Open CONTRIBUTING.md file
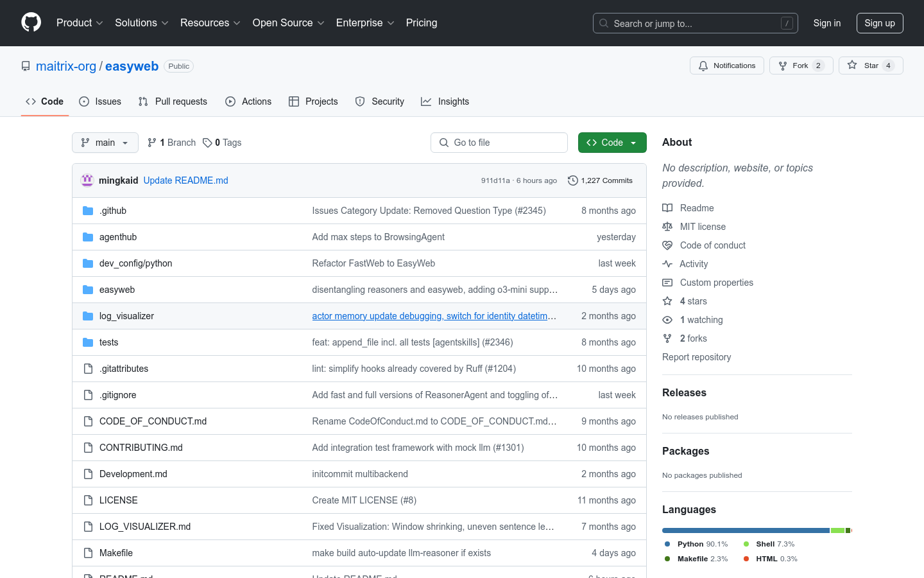924x578 pixels. (x=141, y=448)
